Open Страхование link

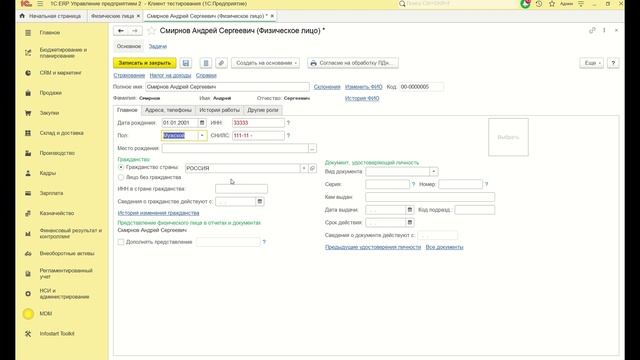[x=129, y=76]
